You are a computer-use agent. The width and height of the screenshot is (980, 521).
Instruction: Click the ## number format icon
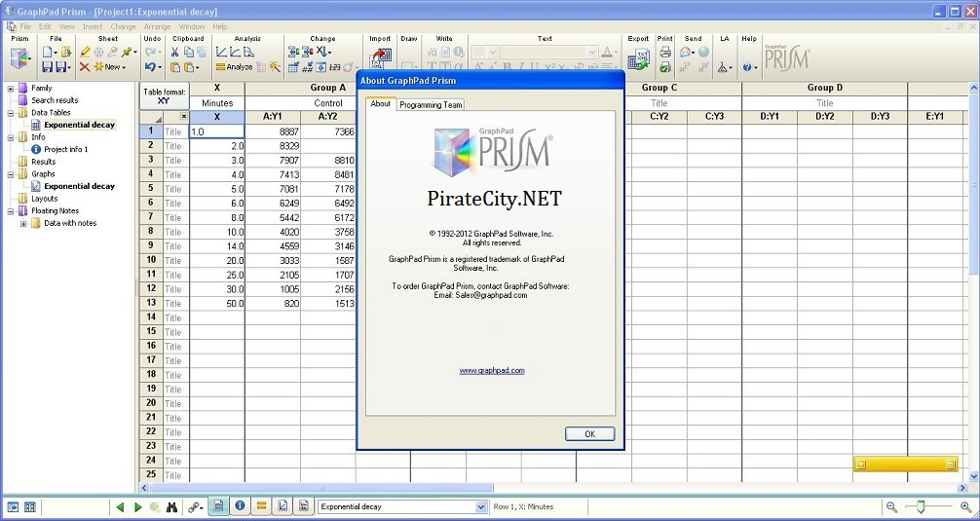307,67
